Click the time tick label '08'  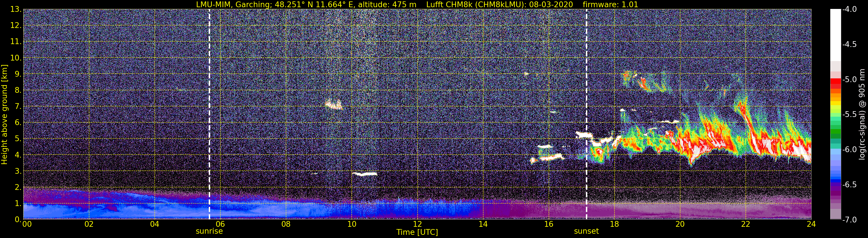286,224
